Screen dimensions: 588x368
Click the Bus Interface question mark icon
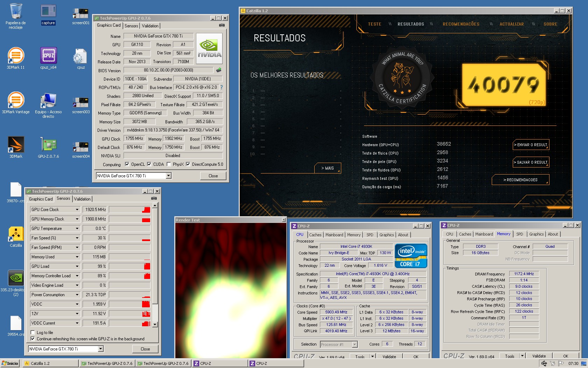click(221, 87)
